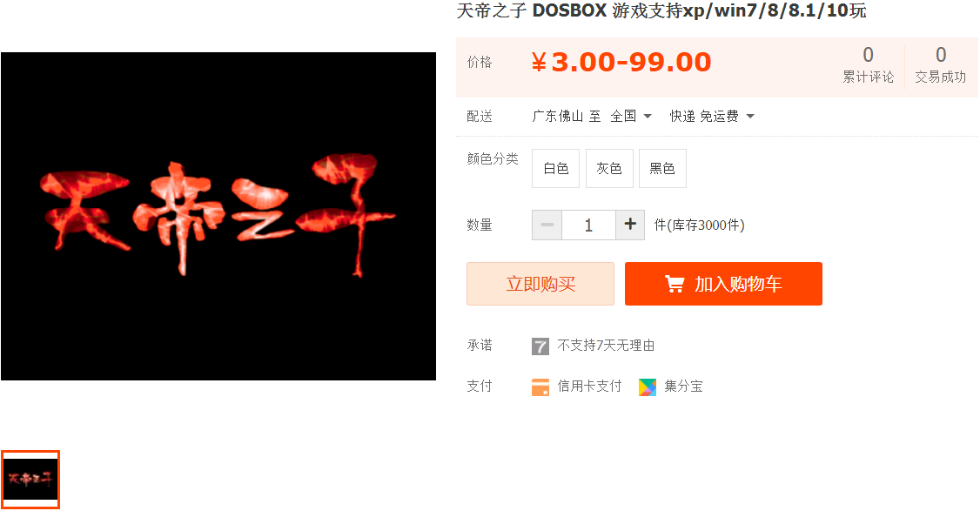Add item with 加入购物车 button
Image resolution: width=980 pixels, height=511 pixels.
click(723, 284)
